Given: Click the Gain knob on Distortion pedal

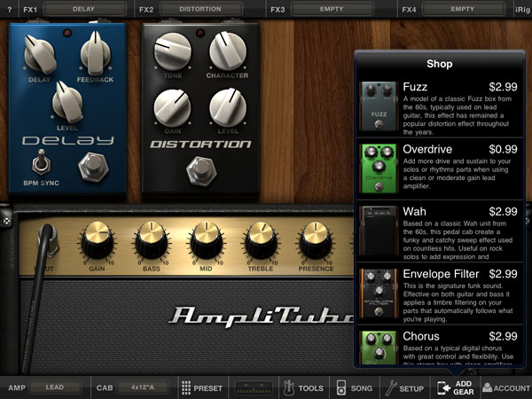Looking at the screenshot, I should click(x=172, y=108).
